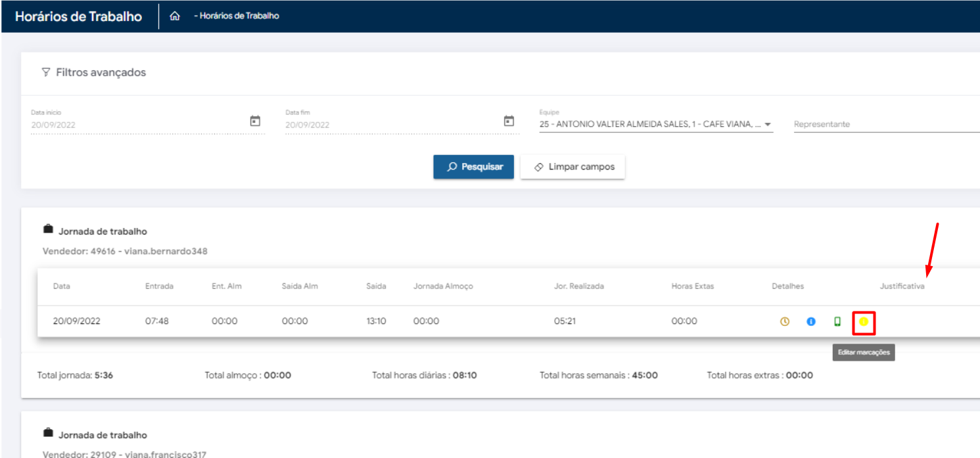The height and width of the screenshot is (458, 980).
Task: Clear filters with Limpar campos button
Action: coord(572,167)
